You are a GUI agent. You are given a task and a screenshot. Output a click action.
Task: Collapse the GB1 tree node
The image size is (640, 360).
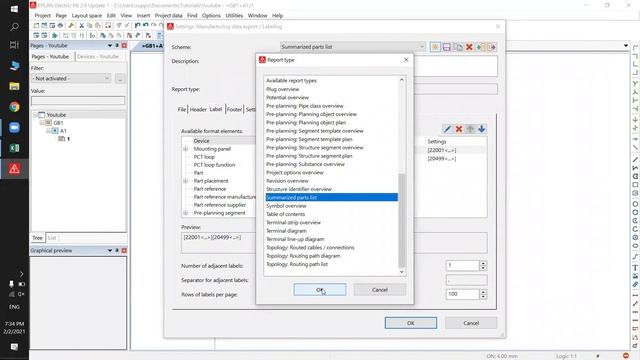click(42, 122)
